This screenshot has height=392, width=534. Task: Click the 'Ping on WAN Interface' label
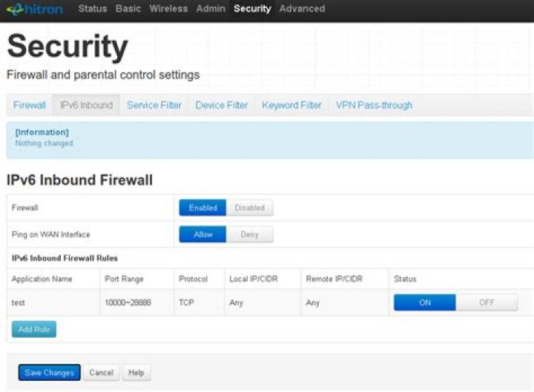(x=51, y=234)
